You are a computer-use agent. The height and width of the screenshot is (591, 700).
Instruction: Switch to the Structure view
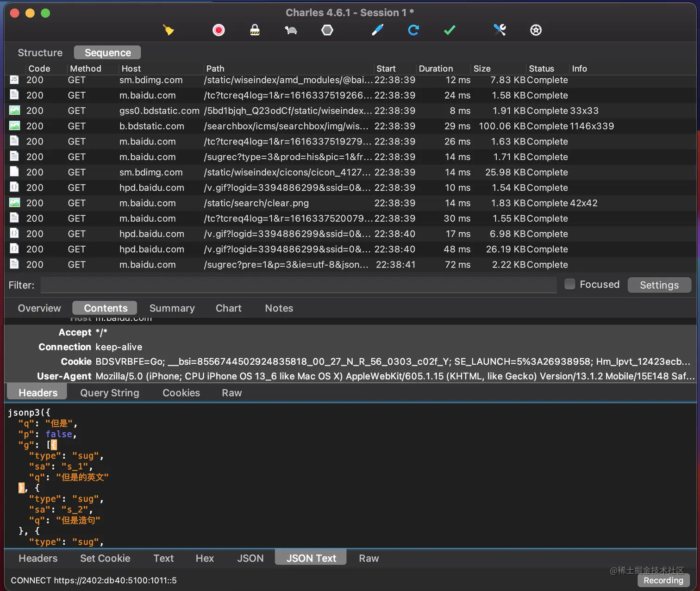tap(40, 53)
